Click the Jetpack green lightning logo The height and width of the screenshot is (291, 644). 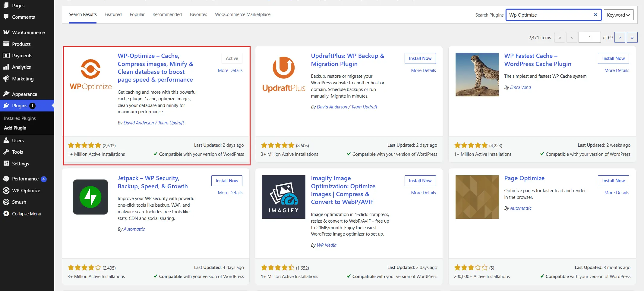[90, 197]
